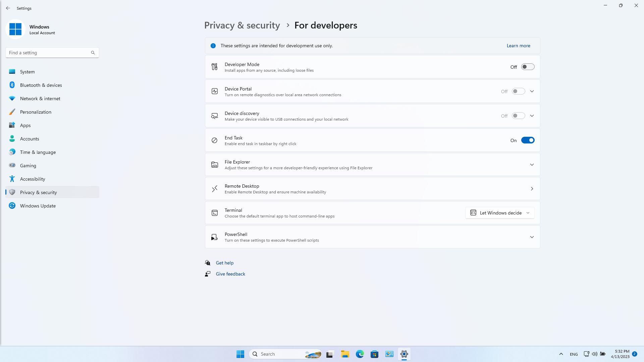
Task: Open Personalization via its brush icon
Action: tap(12, 112)
